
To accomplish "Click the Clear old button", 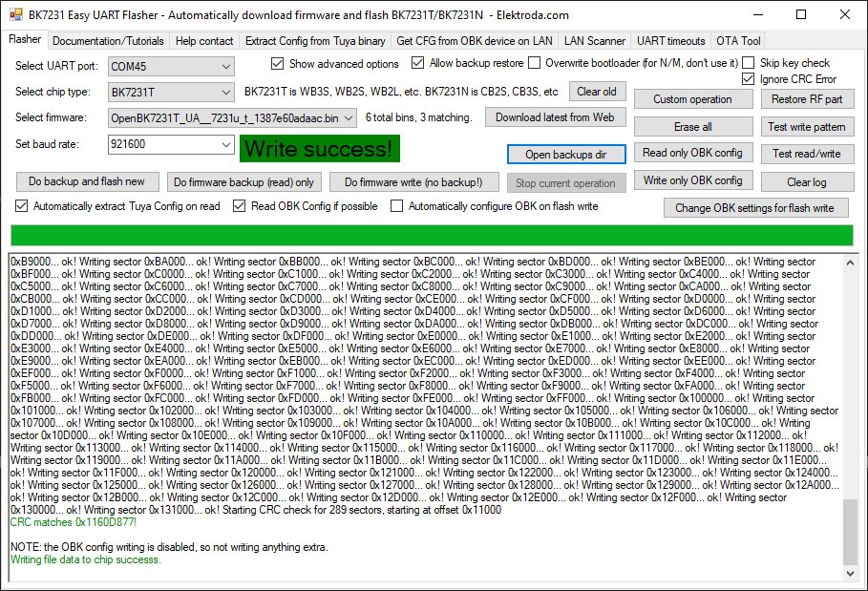I will (597, 92).
